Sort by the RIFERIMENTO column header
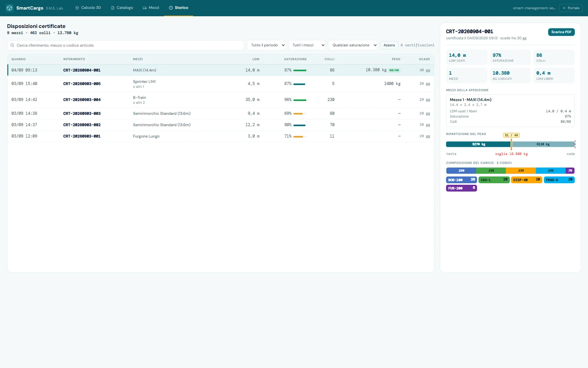This screenshot has width=588, height=368. 74,59
